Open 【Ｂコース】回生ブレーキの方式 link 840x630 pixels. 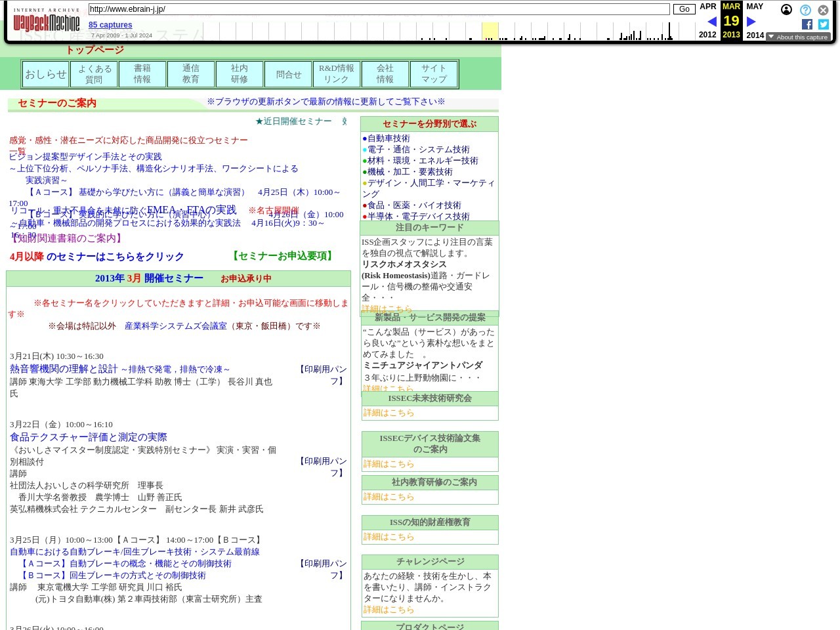click(112, 576)
